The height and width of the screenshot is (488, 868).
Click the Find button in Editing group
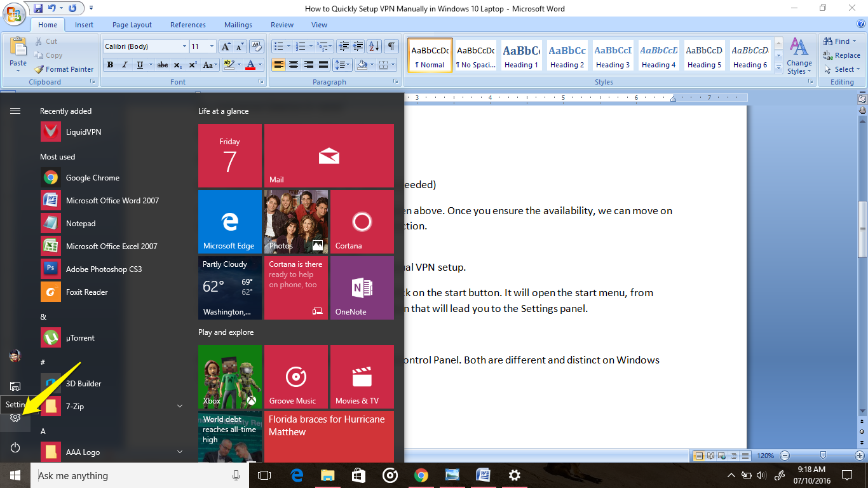(x=840, y=41)
